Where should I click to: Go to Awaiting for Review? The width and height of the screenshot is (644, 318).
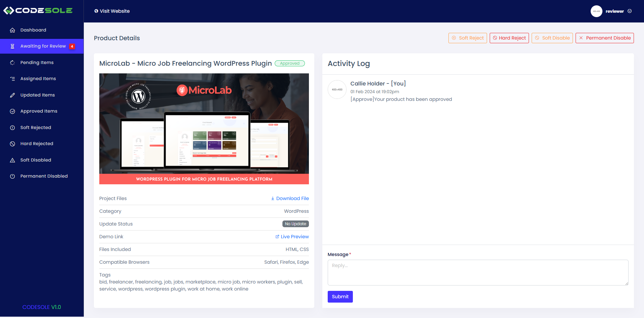click(x=42, y=46)
